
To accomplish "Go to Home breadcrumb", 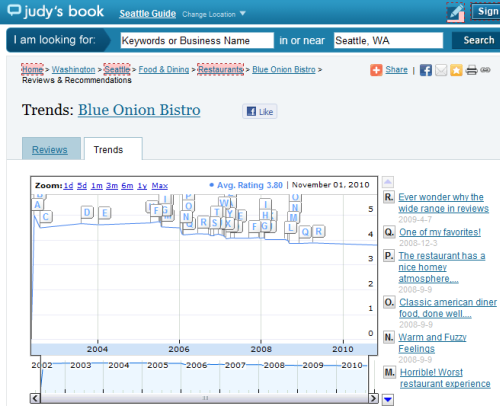I will point(32,69).
